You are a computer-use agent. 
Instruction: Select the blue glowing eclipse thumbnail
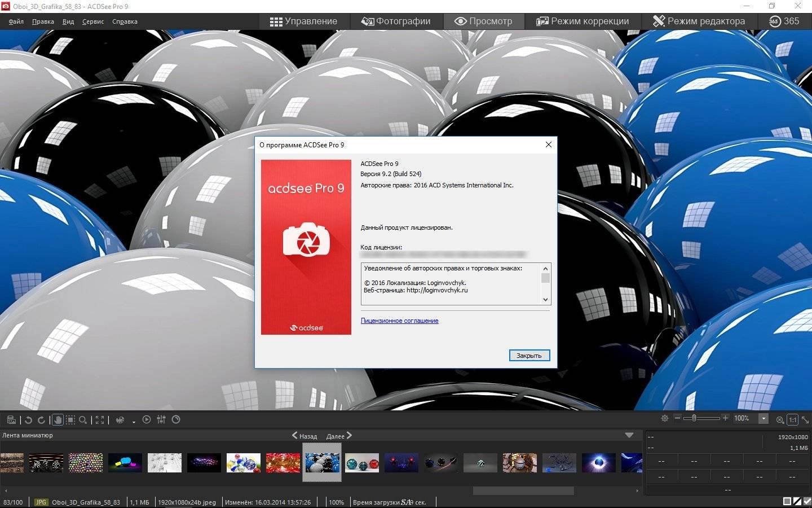[x=599, y=463]
